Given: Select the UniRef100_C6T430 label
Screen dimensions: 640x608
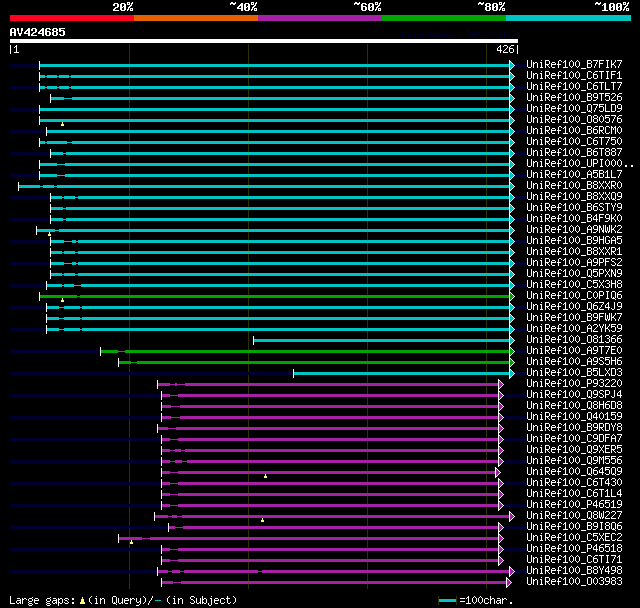Looking at the screenshot, I should 574,483.
